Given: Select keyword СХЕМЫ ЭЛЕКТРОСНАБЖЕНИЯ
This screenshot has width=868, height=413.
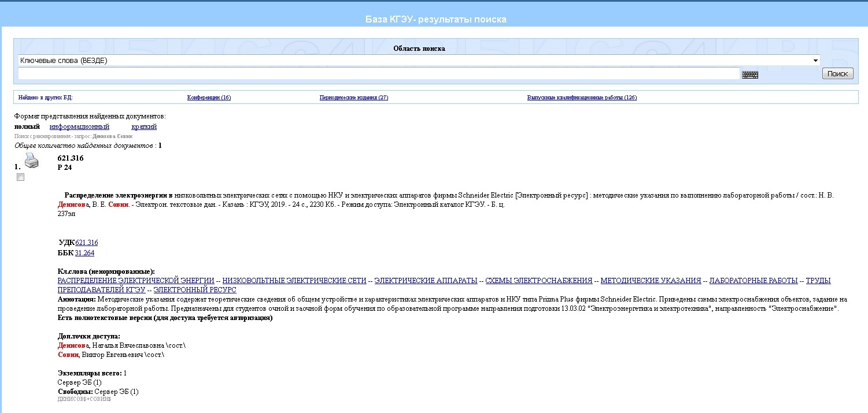Looking at the screenshot, I should [x=538, y=281].
